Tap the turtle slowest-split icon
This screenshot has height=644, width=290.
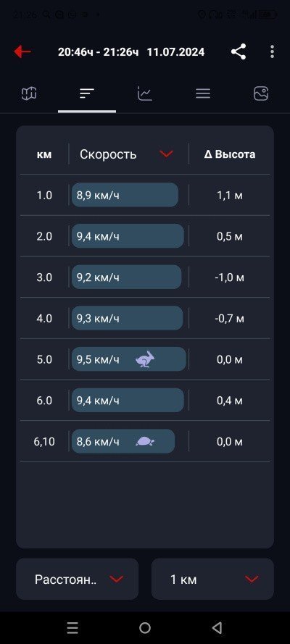[145, 441]
